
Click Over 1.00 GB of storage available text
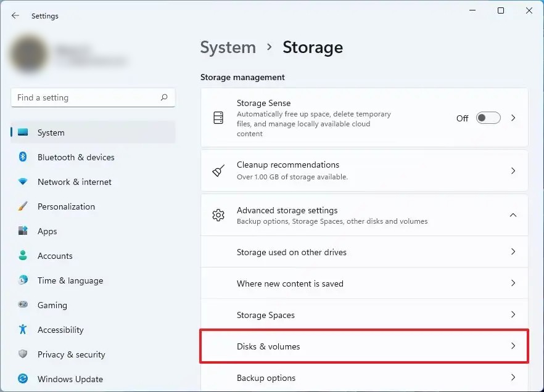tap(292, 177)
